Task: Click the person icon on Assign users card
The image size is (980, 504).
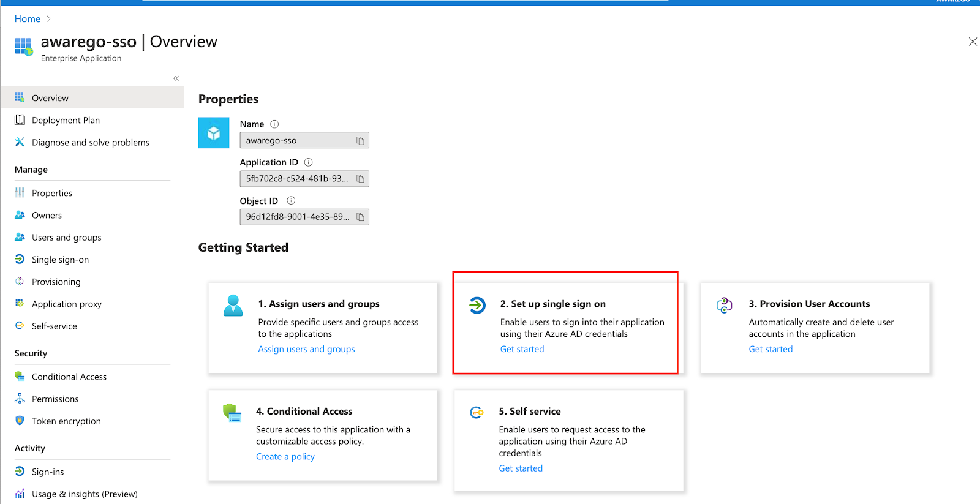Action: 233,306
